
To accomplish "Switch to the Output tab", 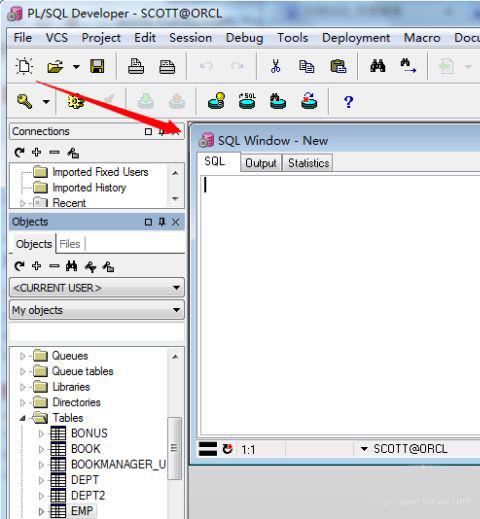I will (x=261, y=163).
